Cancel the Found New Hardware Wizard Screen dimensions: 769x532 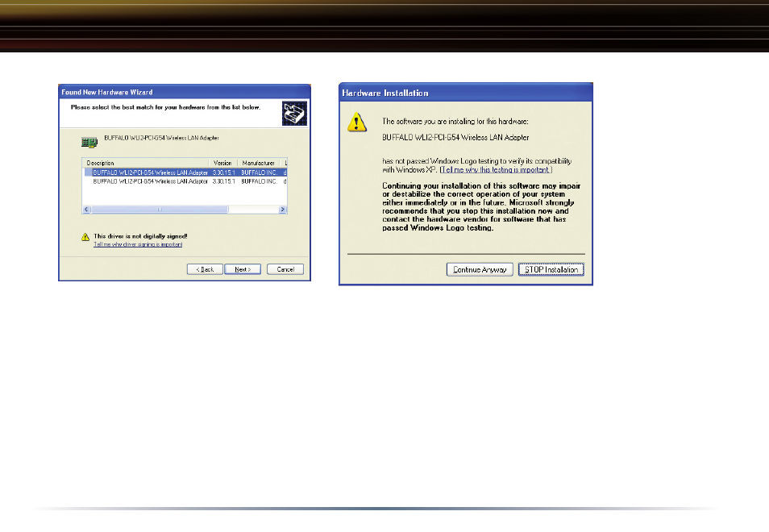pos(285,269)
